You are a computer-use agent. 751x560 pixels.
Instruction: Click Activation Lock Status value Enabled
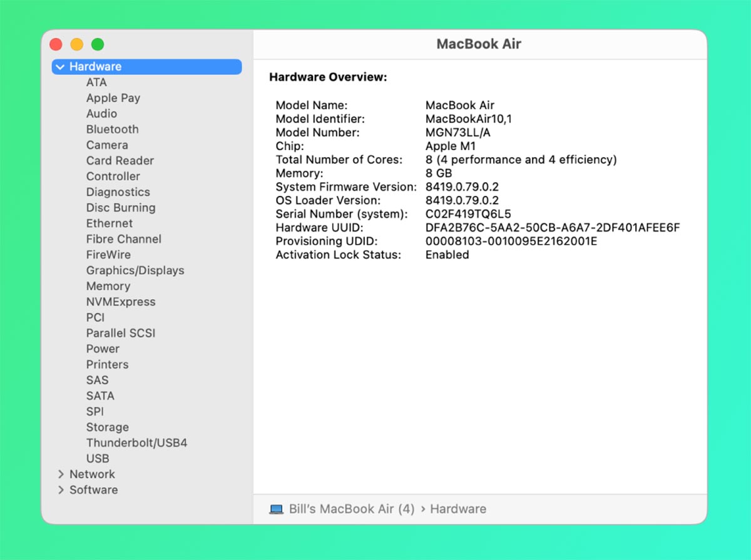447,255
